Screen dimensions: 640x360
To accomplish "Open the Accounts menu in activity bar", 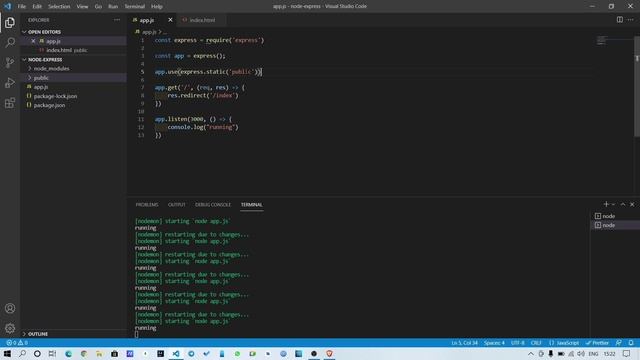I will pyautogui.click(x=10, y=308).
